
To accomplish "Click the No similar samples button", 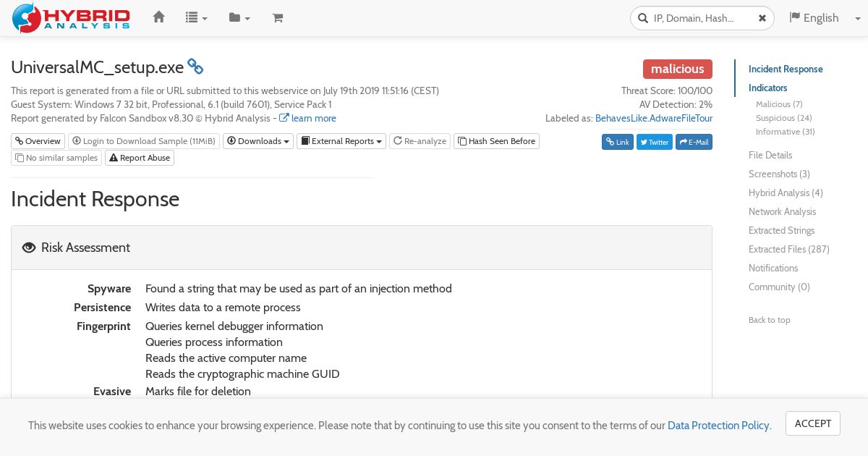I will 56,158.
